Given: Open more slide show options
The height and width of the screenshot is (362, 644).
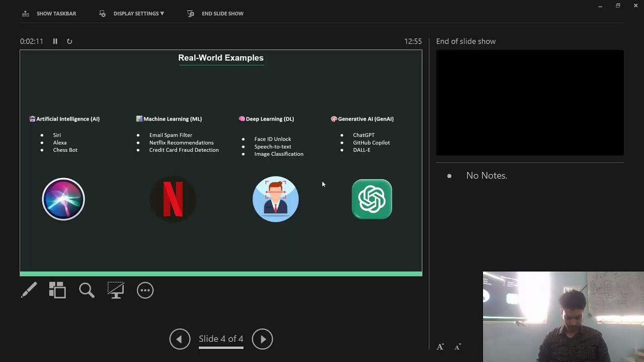Looking at the screenshot, I should pos(145,290).
